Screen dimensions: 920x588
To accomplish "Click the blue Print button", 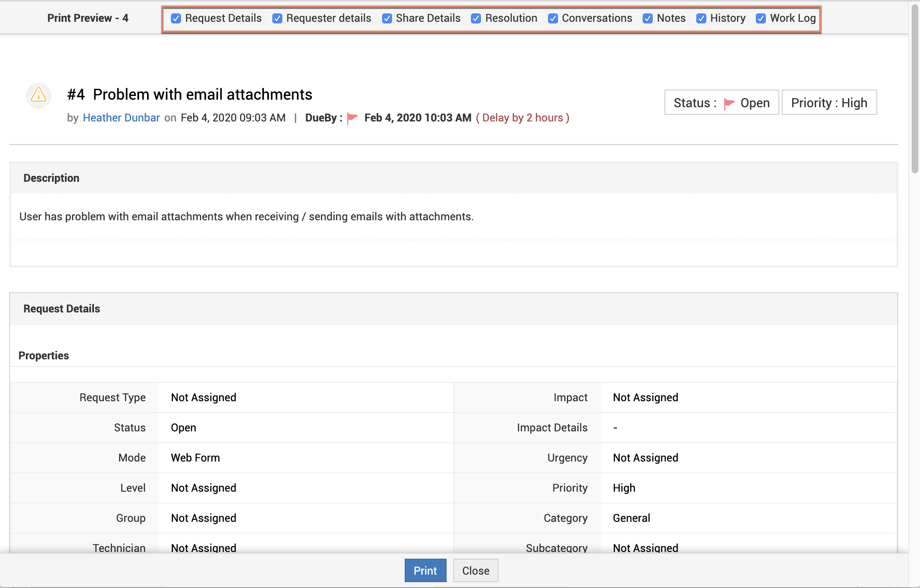I will tap(425, 570).
